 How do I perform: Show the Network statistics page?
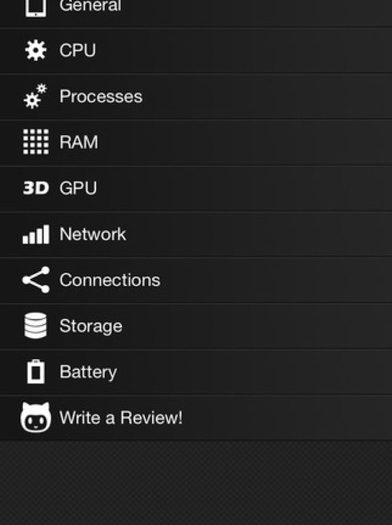pos(196,234)
